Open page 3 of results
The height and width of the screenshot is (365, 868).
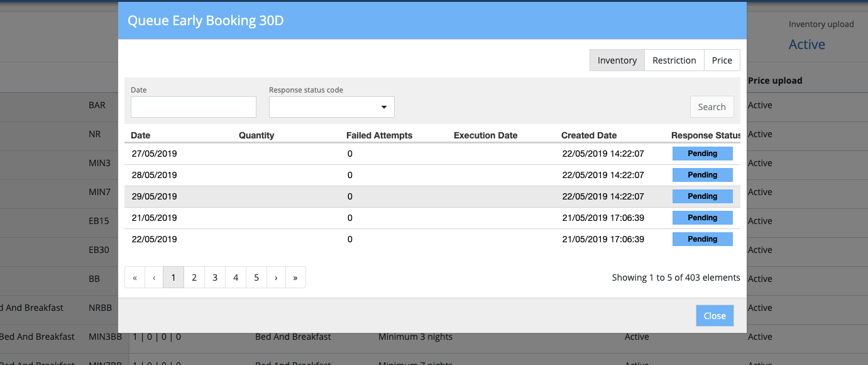(x=215, y=278)
